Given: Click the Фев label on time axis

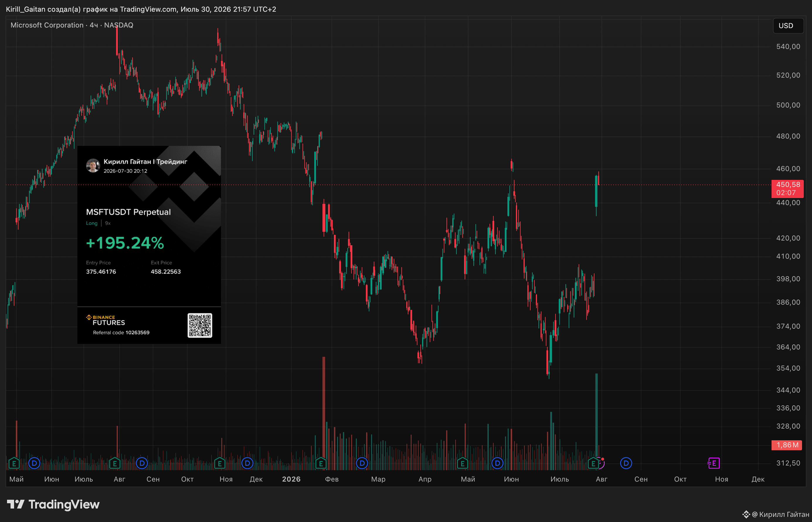Looking at the screenshot, I should coord(332,479).
